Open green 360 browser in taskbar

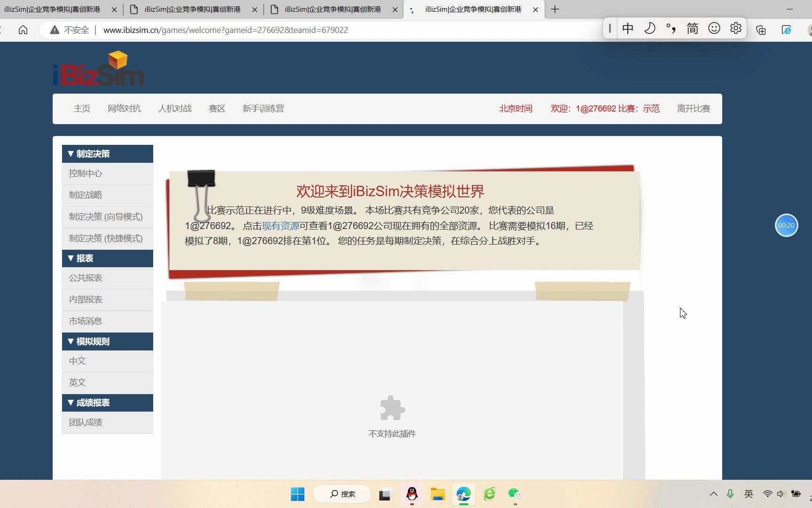[490, 494]
